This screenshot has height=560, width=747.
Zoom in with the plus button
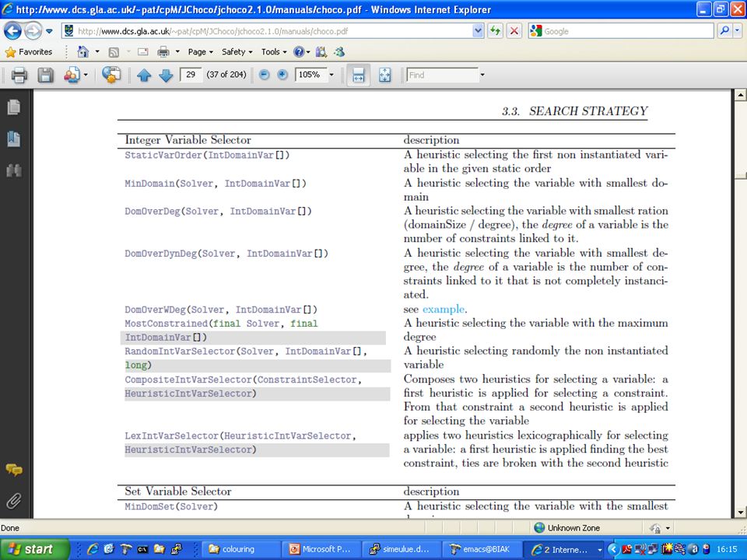tap(282, 75)
